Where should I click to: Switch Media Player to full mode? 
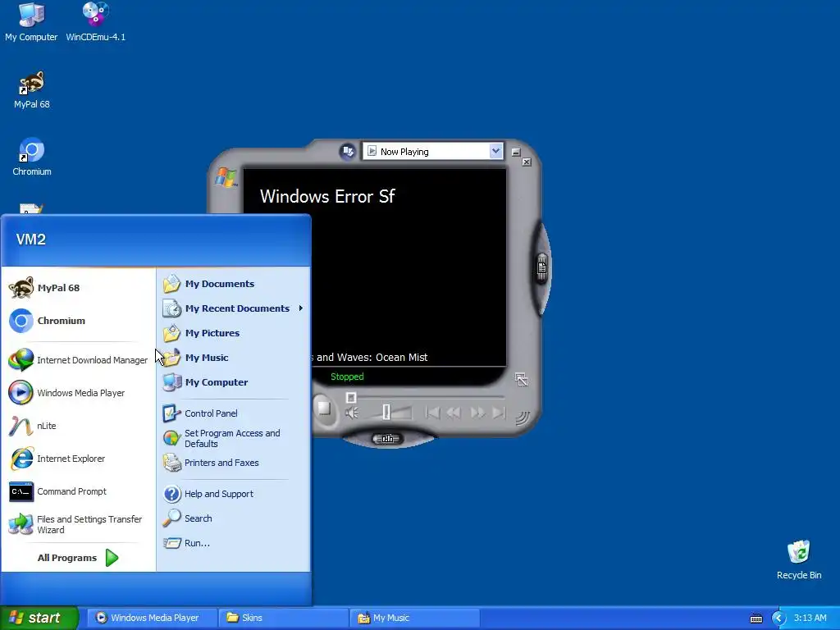[521, 380]
